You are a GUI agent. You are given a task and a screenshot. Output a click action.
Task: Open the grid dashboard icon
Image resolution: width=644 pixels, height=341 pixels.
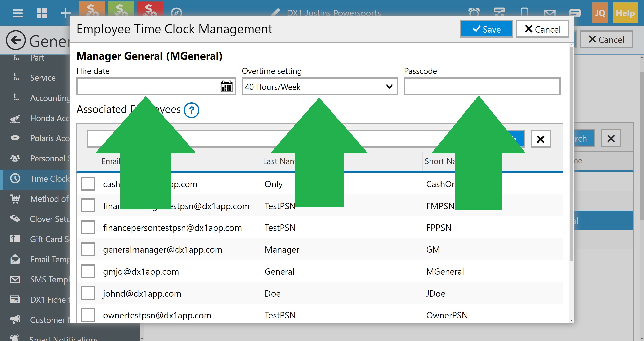42,13
